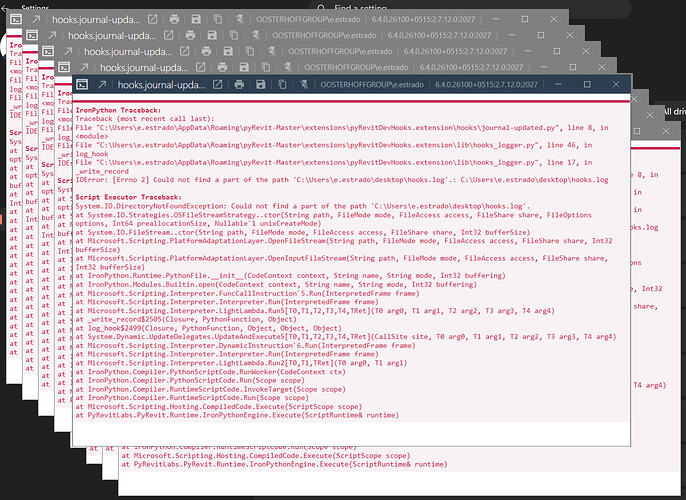Screen dimensions: 686x500
Task: Click the copy icon in second-from-back output window
Action: point(234,35)
